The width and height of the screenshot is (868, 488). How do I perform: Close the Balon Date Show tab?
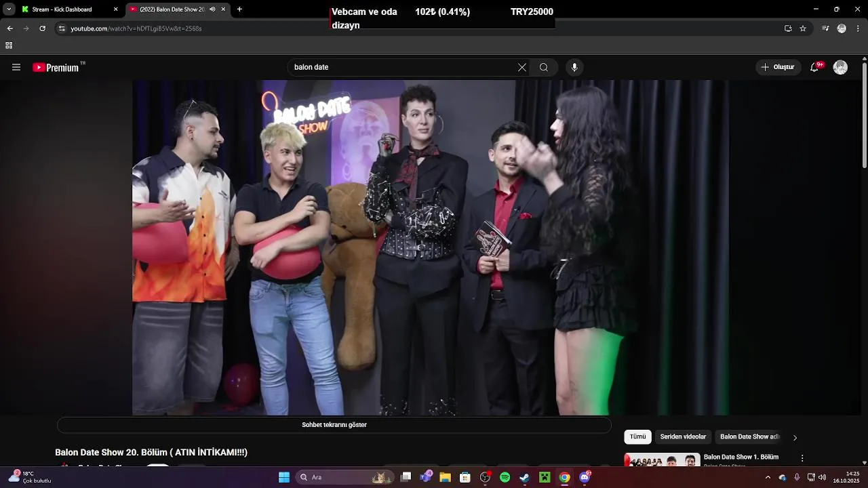[223, 9]
